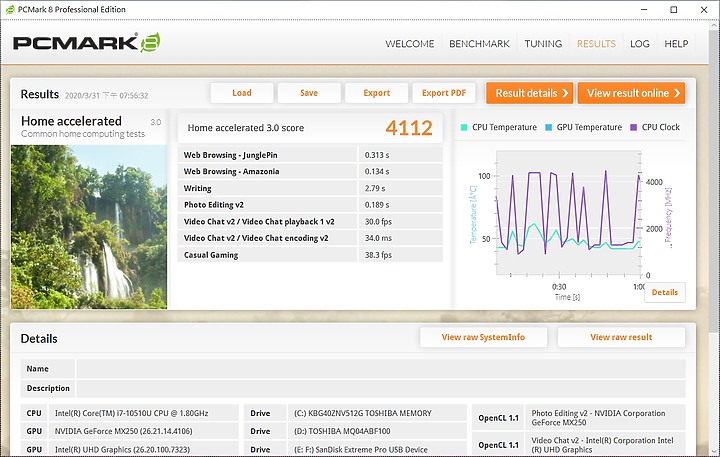Screen dimensions: 720x457
Task: Click the Name input field
Action: (381, 369)
